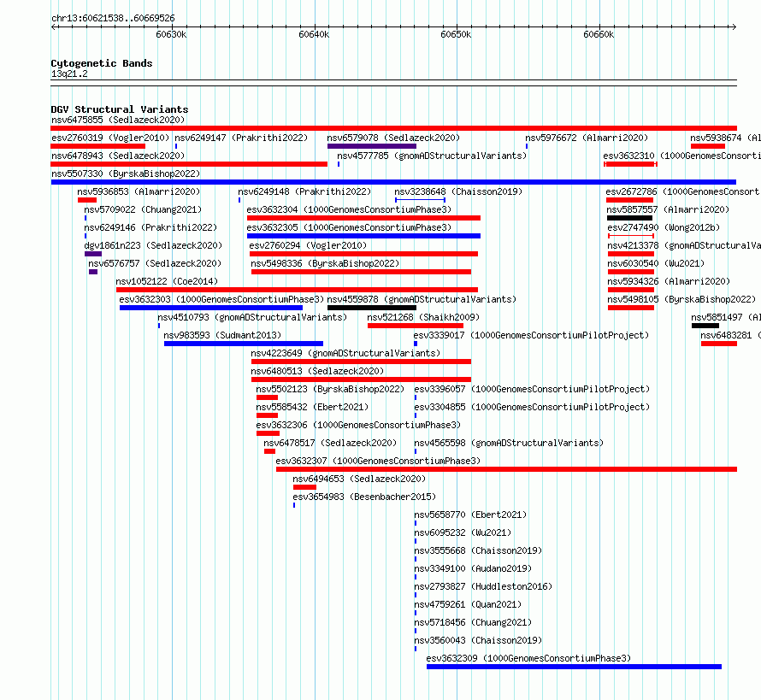The width and height of the screenshot is (761, 700).
Task: Click nsv4565598 (gnomADStructuralVariants) label
Action: pyautogui.click(x=509, y=443)
